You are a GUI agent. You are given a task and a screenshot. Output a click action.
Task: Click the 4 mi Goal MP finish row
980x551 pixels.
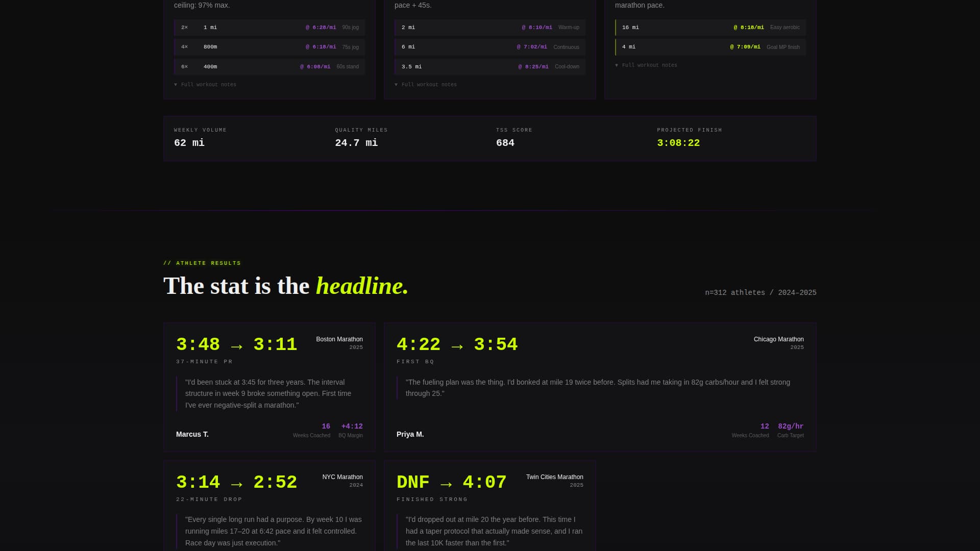coord(710,47)
